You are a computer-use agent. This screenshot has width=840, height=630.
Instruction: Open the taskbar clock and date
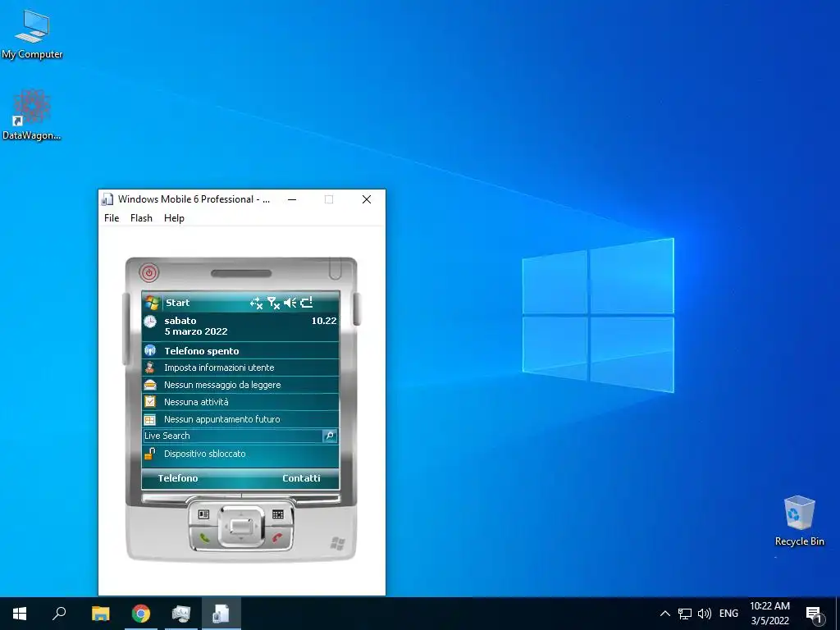pos(769,614)
